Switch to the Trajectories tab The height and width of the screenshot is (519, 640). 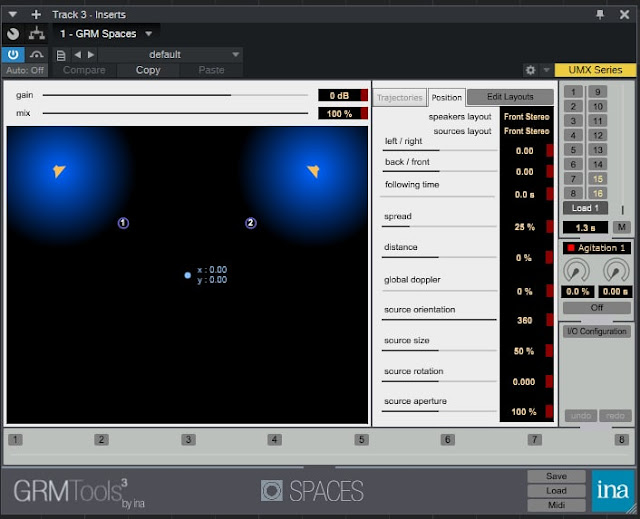tap(400, 98)
